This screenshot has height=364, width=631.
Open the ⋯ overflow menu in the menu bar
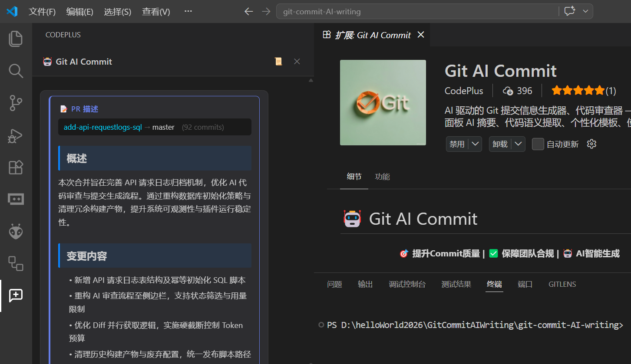pos(188,11)
